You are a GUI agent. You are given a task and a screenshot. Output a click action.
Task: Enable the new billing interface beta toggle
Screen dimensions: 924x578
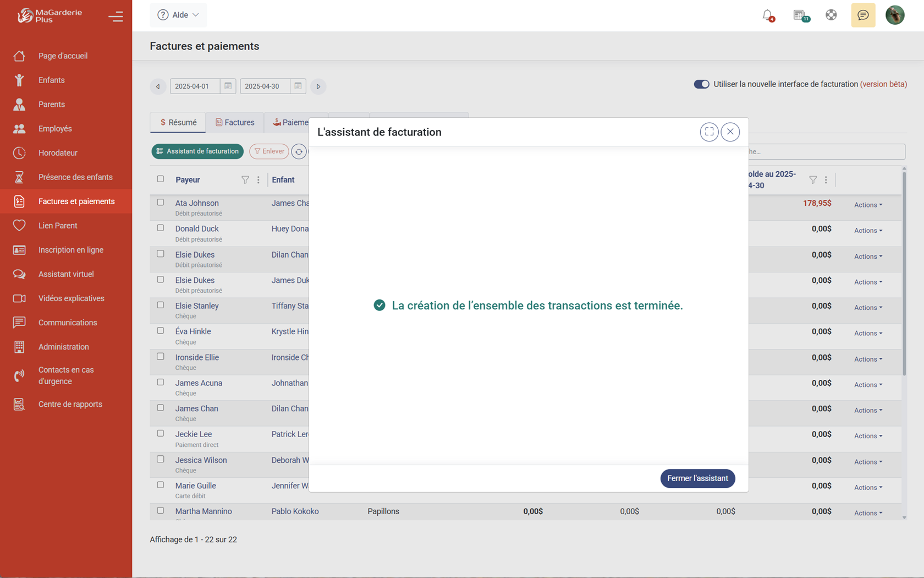(701, 84)
